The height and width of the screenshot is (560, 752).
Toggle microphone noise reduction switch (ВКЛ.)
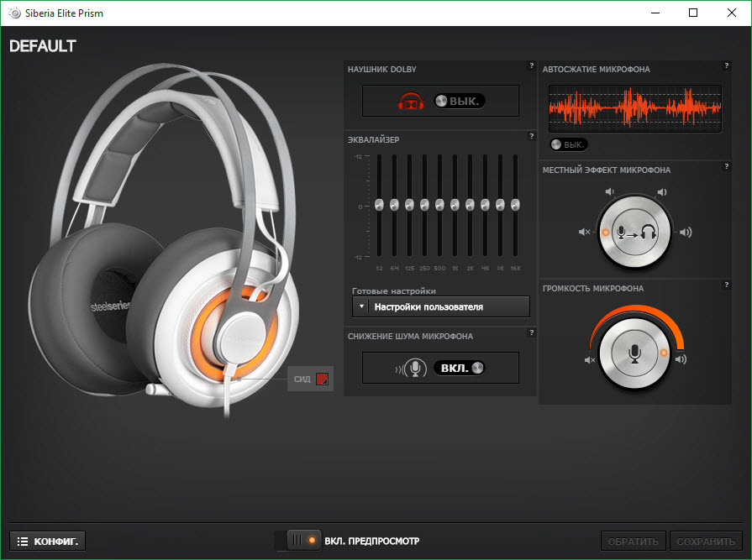[x=460, y=368]
